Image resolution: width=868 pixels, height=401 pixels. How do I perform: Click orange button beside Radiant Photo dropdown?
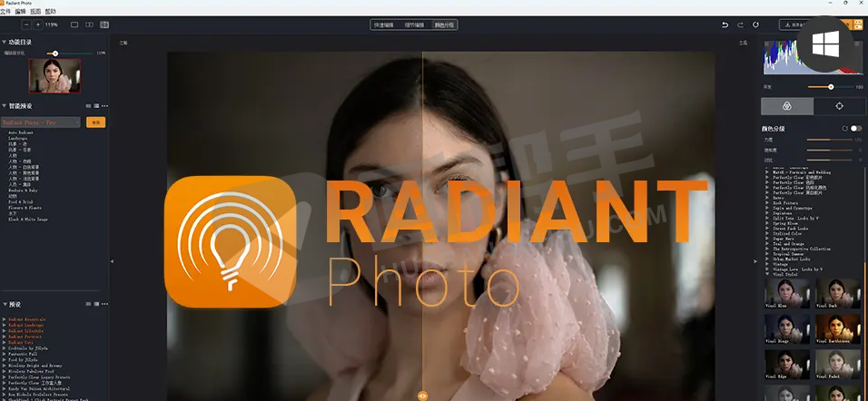(95, 122)
